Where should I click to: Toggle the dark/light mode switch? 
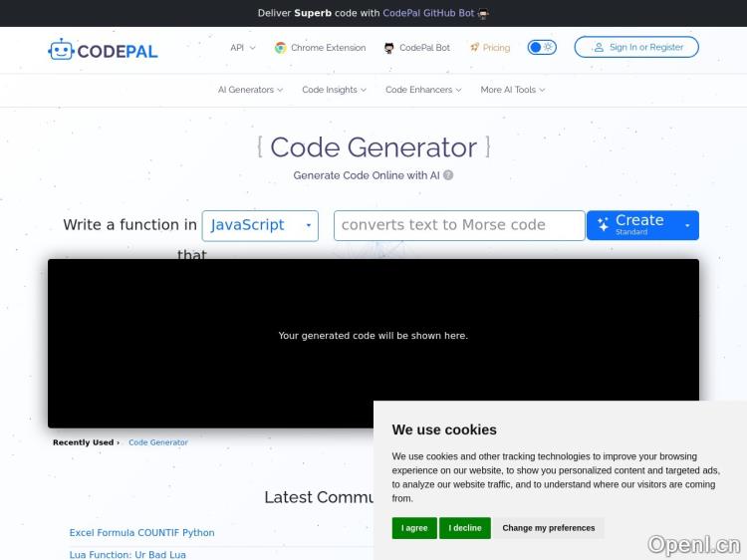pos(542,47)
